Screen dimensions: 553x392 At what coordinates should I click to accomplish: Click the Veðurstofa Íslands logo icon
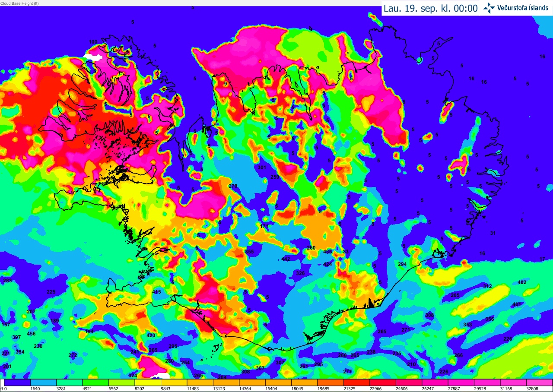[x=489, y=8]
